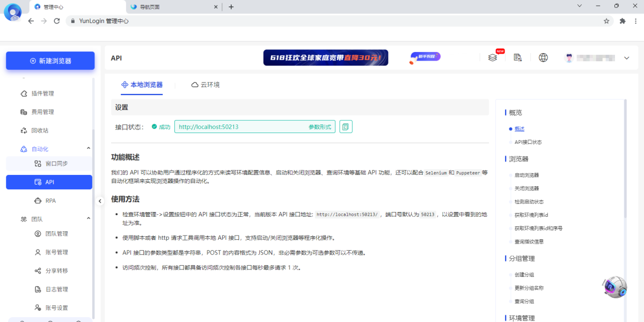Viewport: 644px width, 322px height.
Task: Expand the user account dropdown arrow
Action: (x=626, y=58)
